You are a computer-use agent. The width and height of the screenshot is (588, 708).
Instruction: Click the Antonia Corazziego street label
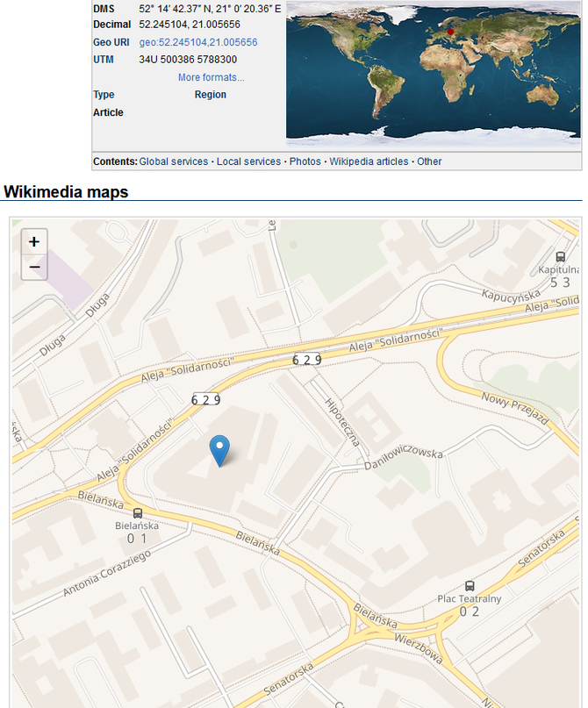(x=107, y=574)
